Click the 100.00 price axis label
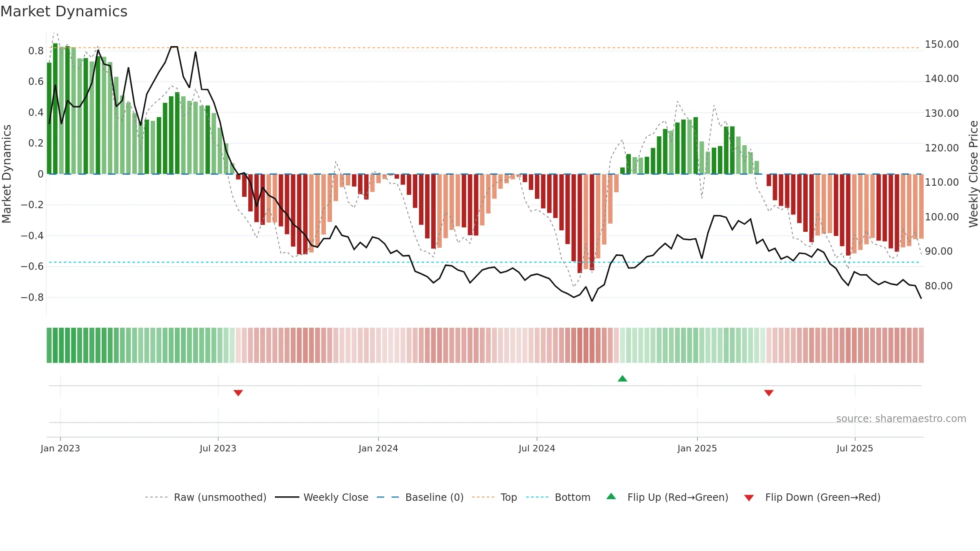The height and width of the screenshot is (551, 980). pyautogui.click(x=942, y=217)
